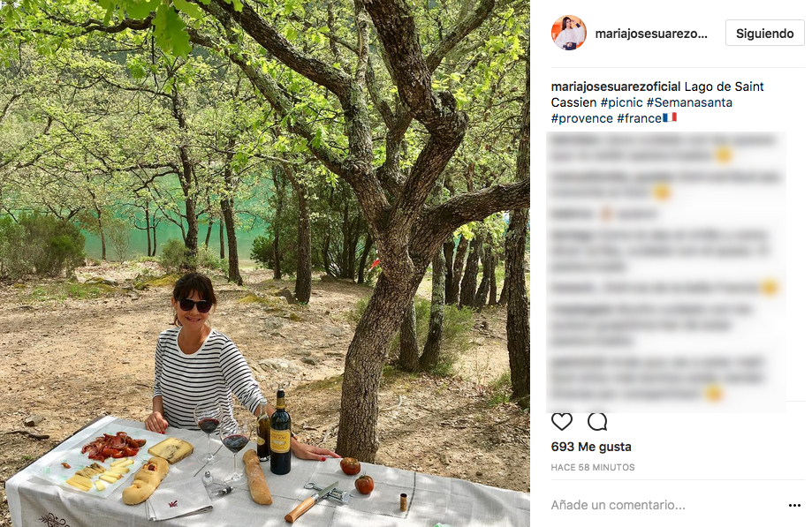Click the mariajosesuarezoficial username in the caption
The height and width of the screenshot is (527, 812).
click(615, 87)
